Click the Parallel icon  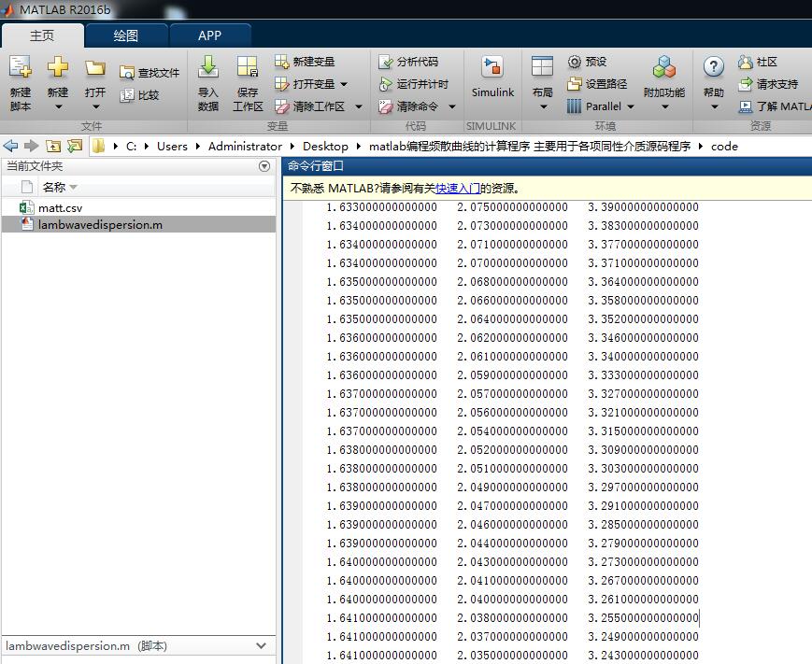(x=575, y=106)
